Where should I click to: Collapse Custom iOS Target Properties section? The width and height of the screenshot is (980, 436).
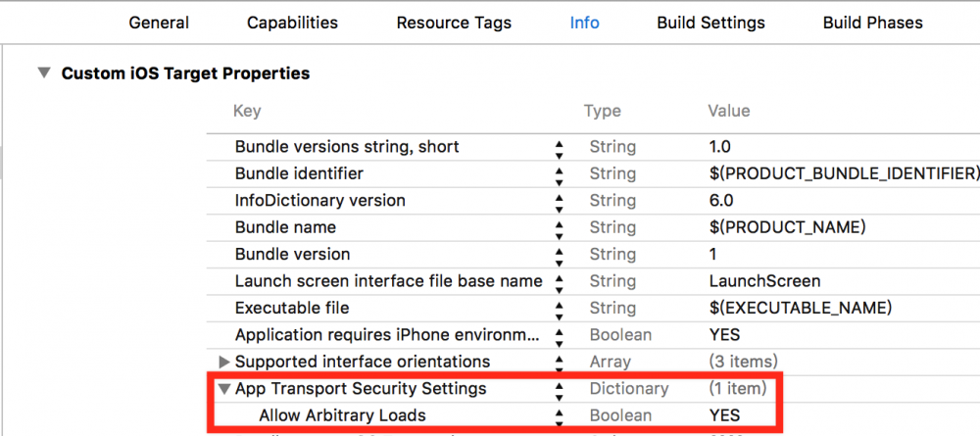pyautogui.click(x=43, y=73)
